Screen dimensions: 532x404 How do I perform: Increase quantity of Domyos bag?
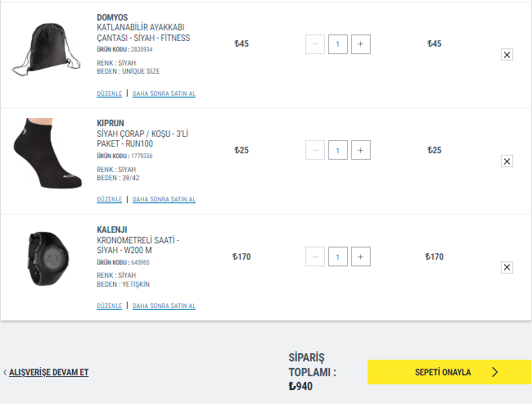(361, 44)
